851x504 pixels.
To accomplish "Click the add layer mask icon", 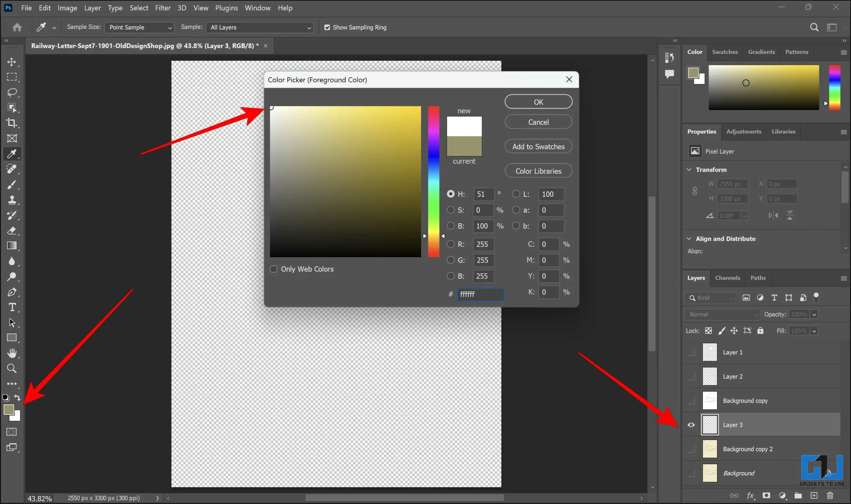I will (766, 495).
